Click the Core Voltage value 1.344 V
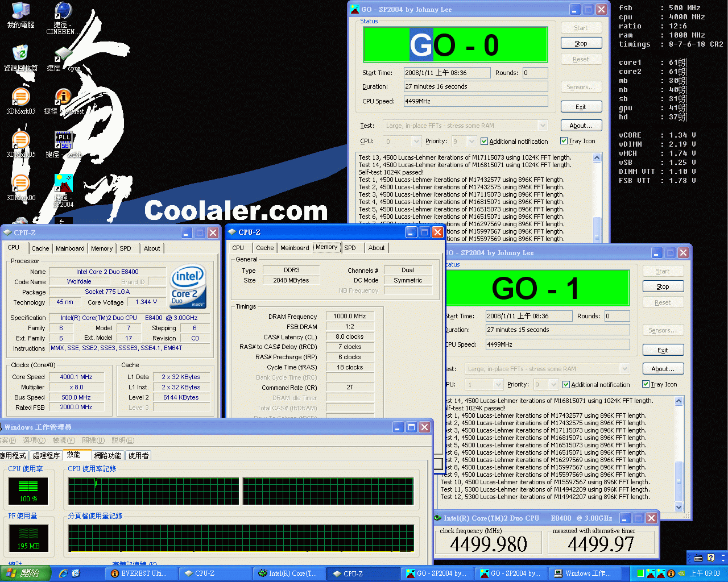 (146, 302)
